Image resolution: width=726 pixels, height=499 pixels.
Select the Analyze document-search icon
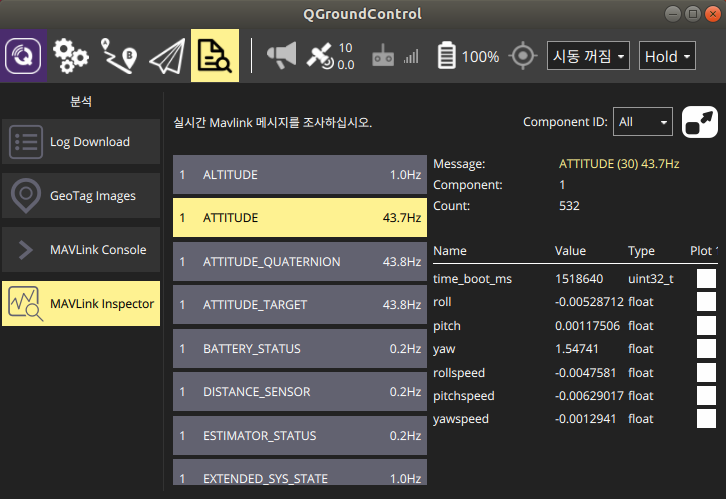(x=215, y=56)
